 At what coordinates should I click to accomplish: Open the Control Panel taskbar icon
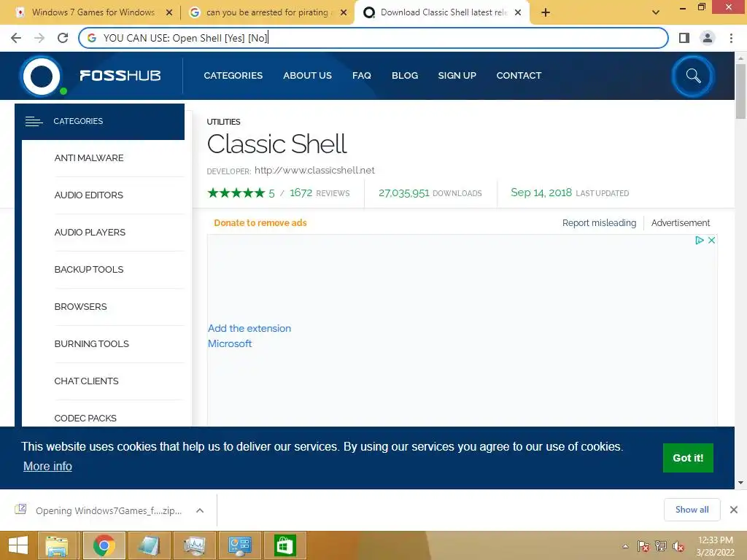(x=239, y=545)
